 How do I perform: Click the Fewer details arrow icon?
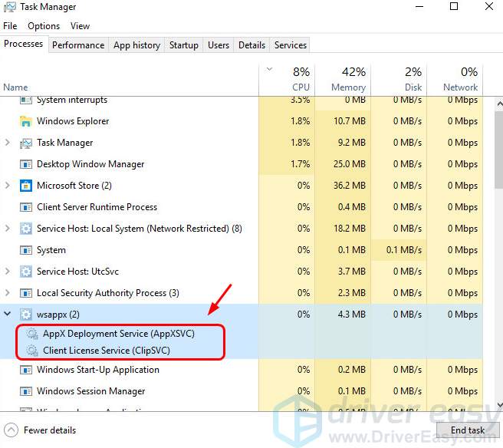pos(11,430)
